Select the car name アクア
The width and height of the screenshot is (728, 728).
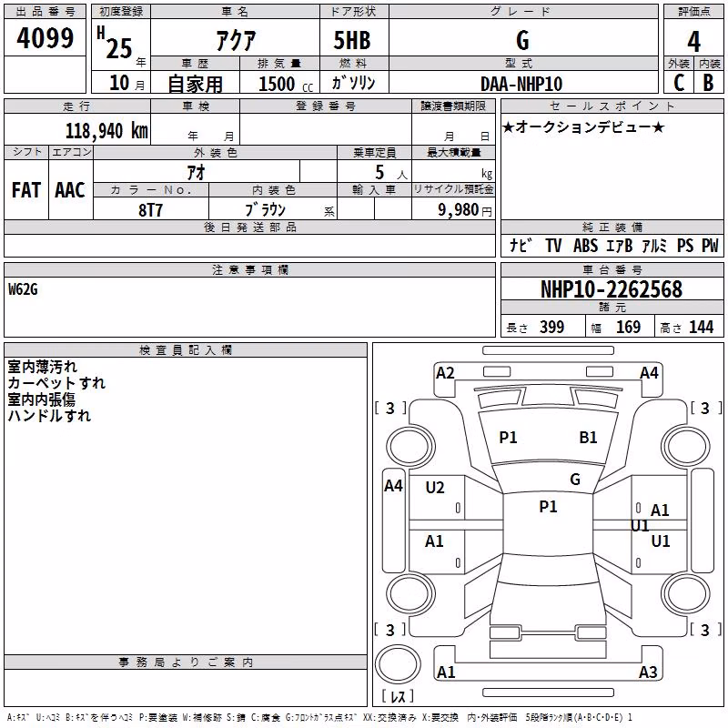tap(236, 40)
